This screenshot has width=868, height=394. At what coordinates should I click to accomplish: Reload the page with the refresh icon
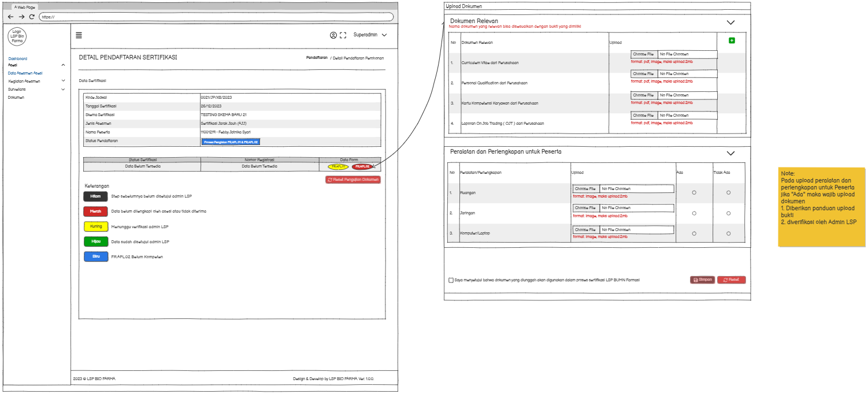(32, 17)
